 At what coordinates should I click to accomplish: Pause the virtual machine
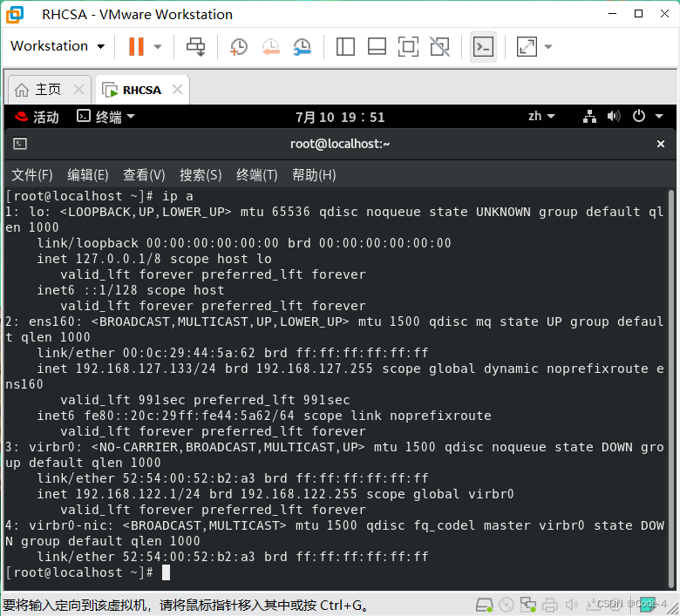tap(136, 46)
